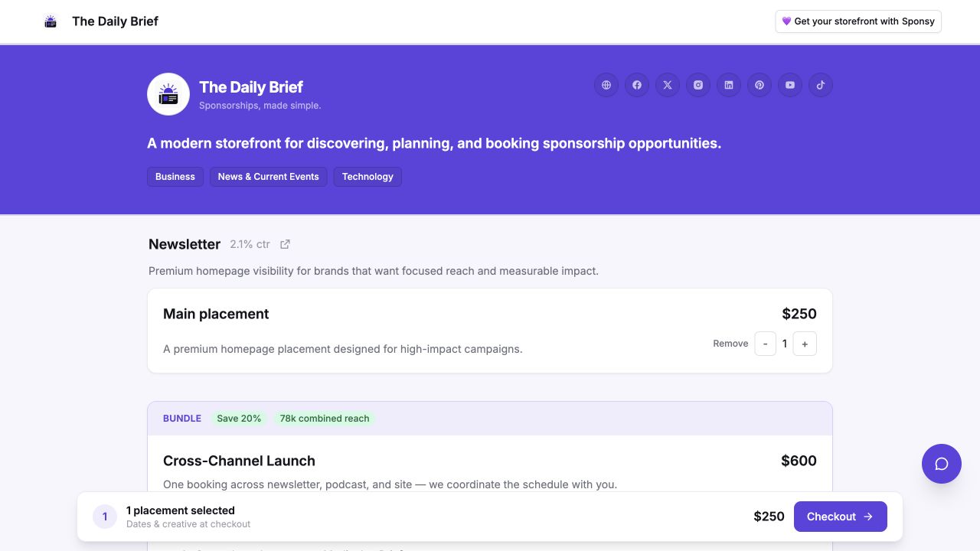Increase Main placement quantity with plus
This screenshot has height=551, width=980.
point(805,344)
